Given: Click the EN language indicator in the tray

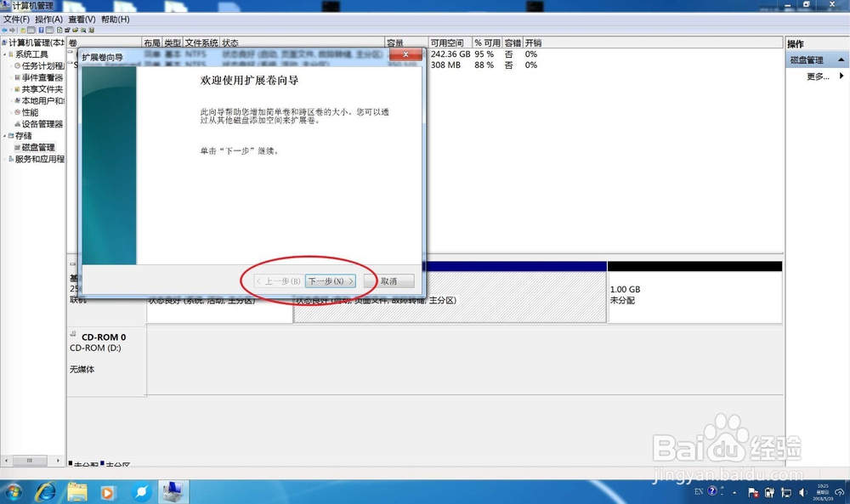Looking at the screenshot, I should (x=698, y=491).
